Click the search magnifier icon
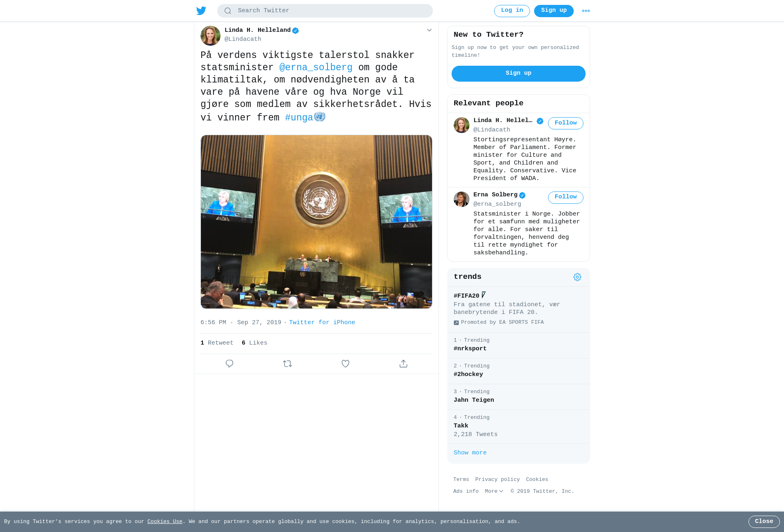 (x=228, y=11)
